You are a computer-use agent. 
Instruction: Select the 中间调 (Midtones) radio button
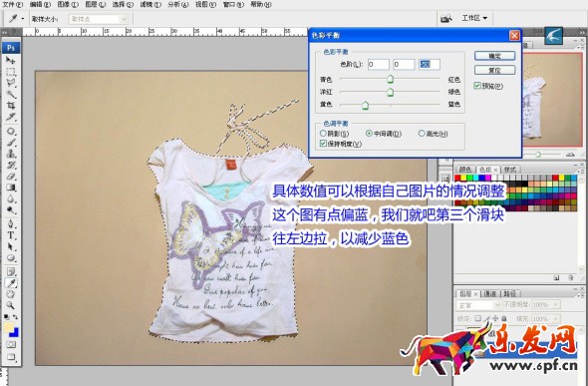[369, 134]
